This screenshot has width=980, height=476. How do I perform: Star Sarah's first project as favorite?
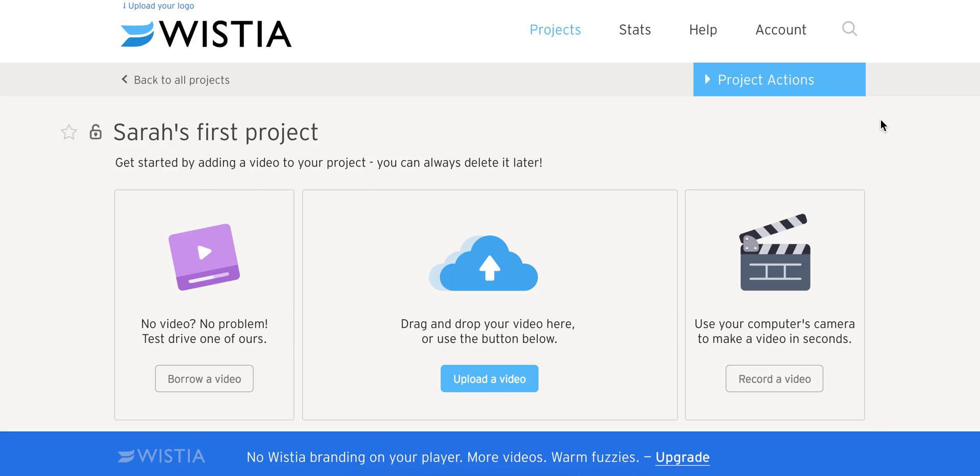pos(69,132)
